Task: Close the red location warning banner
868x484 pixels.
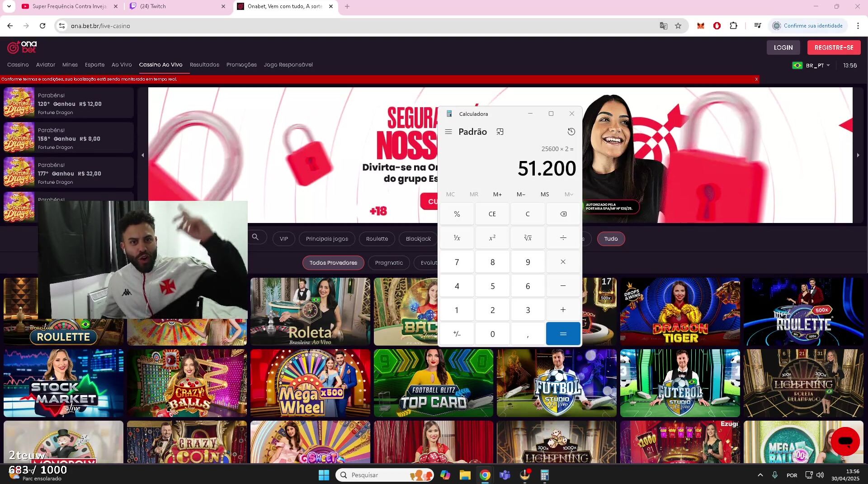Action: (756, 79)
